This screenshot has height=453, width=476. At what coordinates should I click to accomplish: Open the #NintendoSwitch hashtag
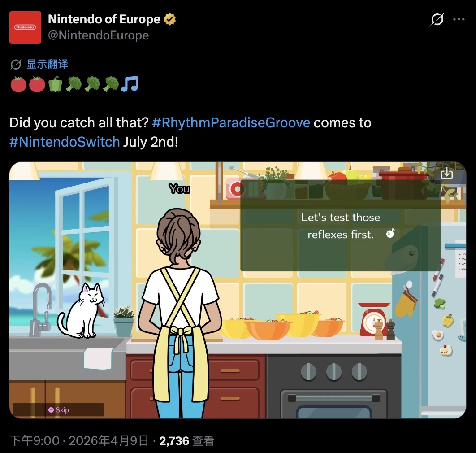coord(65,142)
